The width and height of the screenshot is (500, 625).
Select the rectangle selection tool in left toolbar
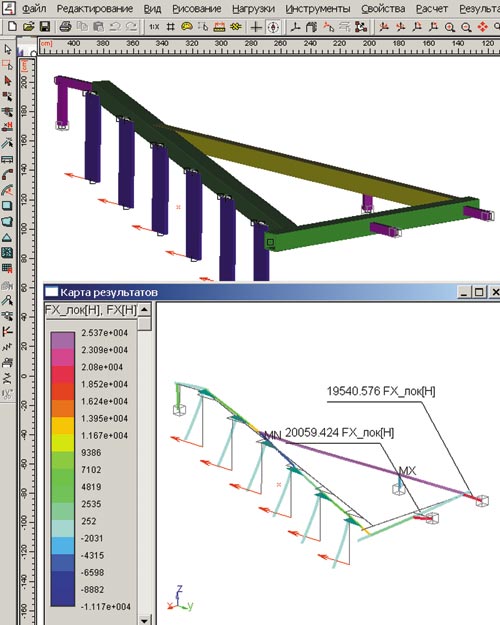click(7, 65)
